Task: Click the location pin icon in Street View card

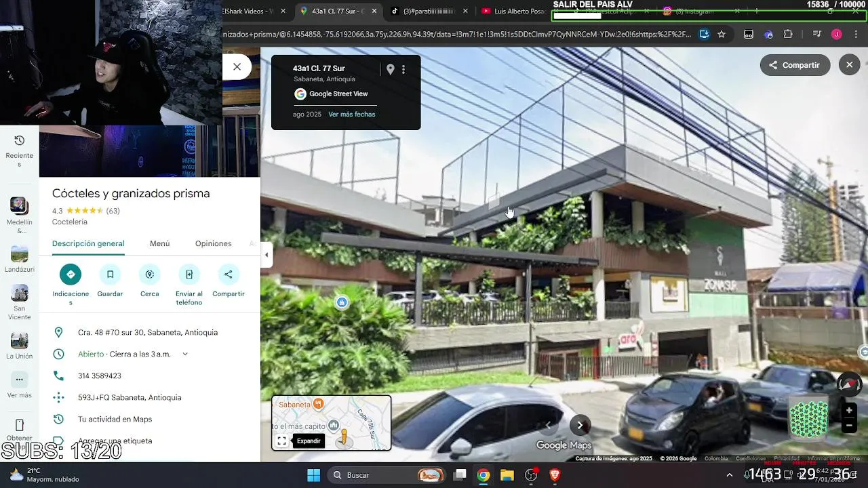Action: click(391, 69)
